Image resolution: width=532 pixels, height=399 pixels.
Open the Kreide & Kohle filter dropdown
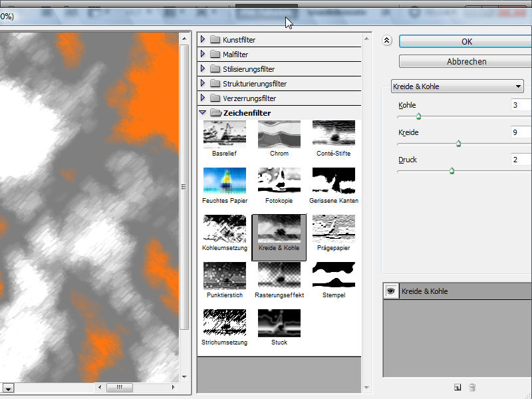pos(457,86)
